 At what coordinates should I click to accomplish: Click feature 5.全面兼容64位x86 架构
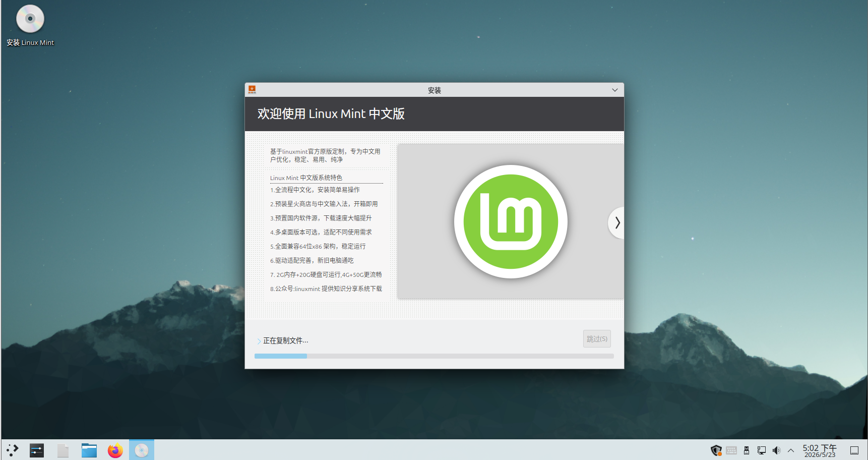318,246
